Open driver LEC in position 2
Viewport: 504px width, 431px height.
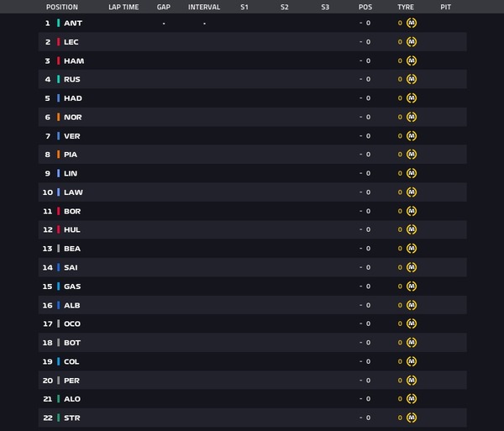pyautogui.click(x=71, y=42)
